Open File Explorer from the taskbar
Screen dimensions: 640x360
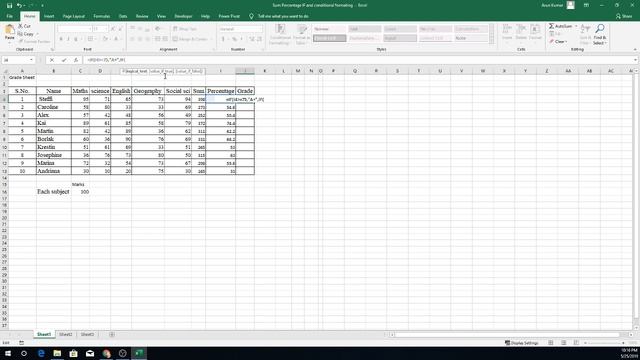[x=57, y=353]
